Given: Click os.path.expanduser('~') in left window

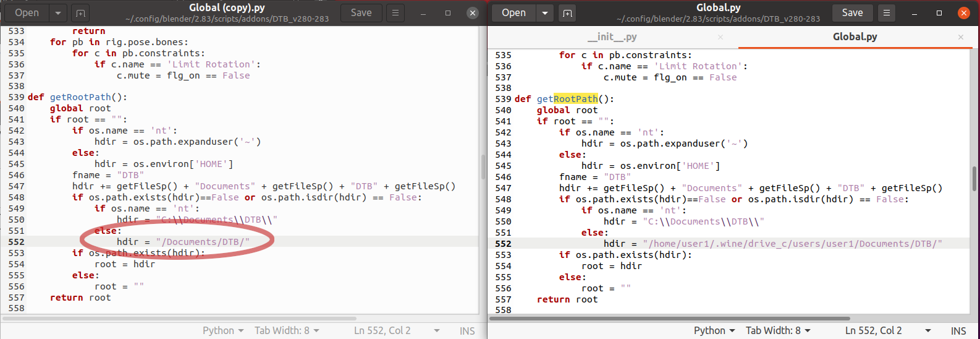Looking at the screenshot, I should [197, 142].
